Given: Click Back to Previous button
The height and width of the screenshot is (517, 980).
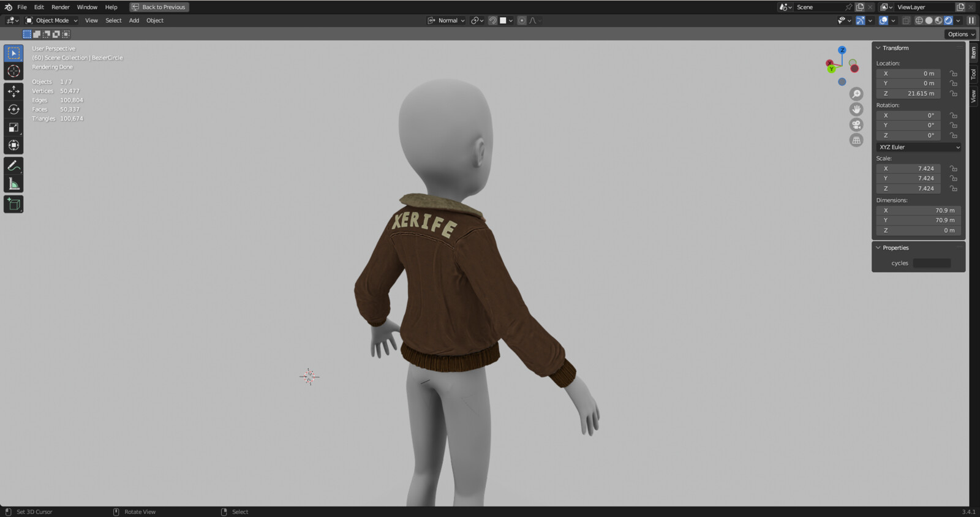Looking at the screenshot, I should tap(159, 7).
